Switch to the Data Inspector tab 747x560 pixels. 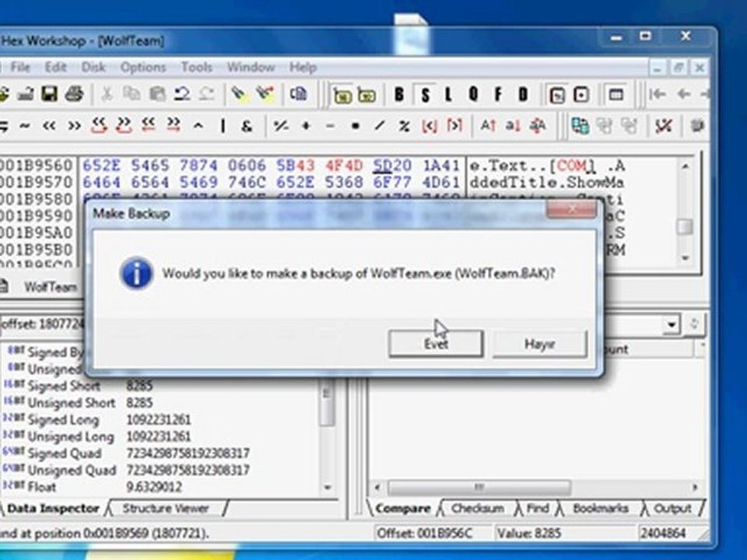tap(53, 509)
